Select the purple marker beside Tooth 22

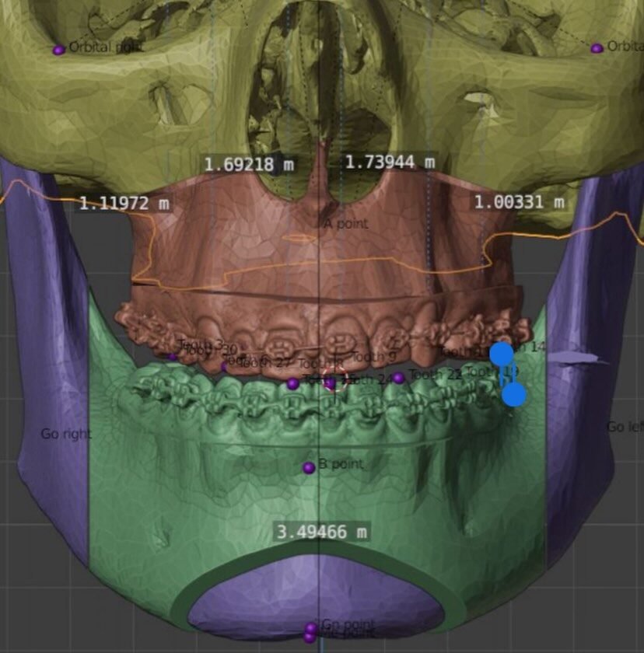click(399, 378)
